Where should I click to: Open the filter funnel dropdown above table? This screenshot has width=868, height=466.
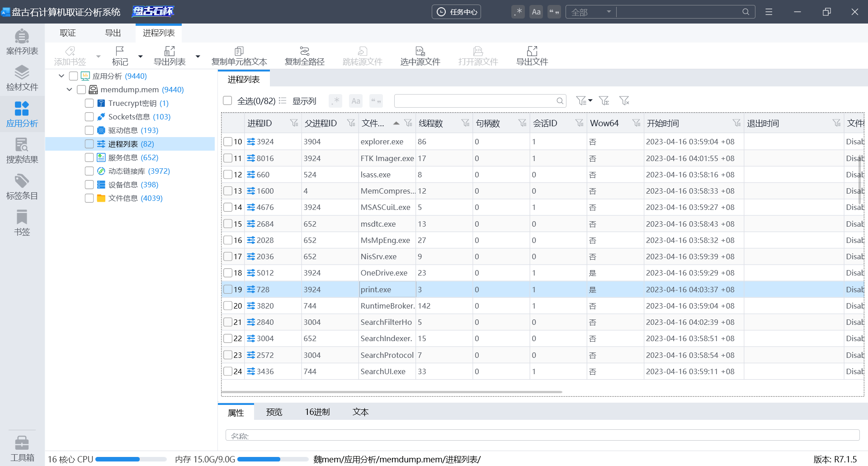584,100
